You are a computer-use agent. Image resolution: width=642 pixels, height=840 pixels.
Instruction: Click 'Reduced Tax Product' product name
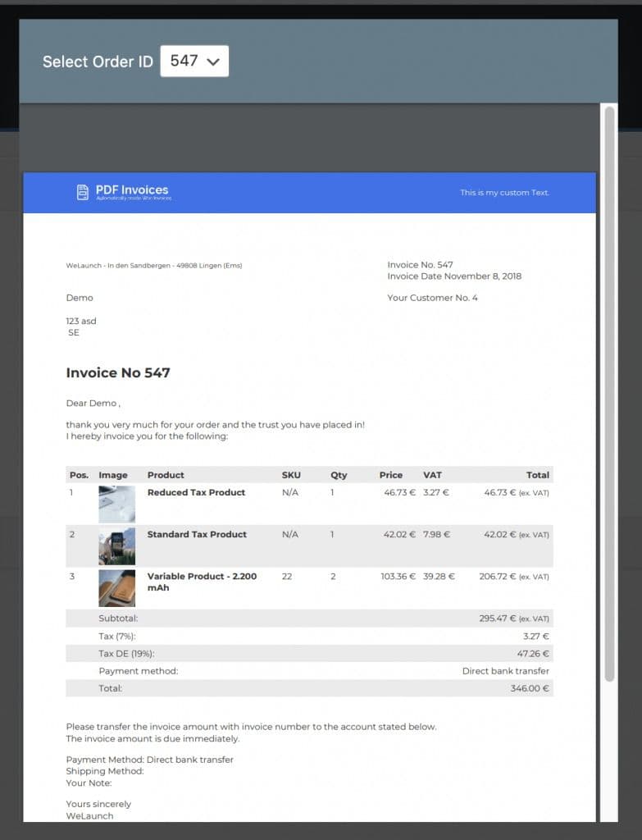(x=196, y=492)
